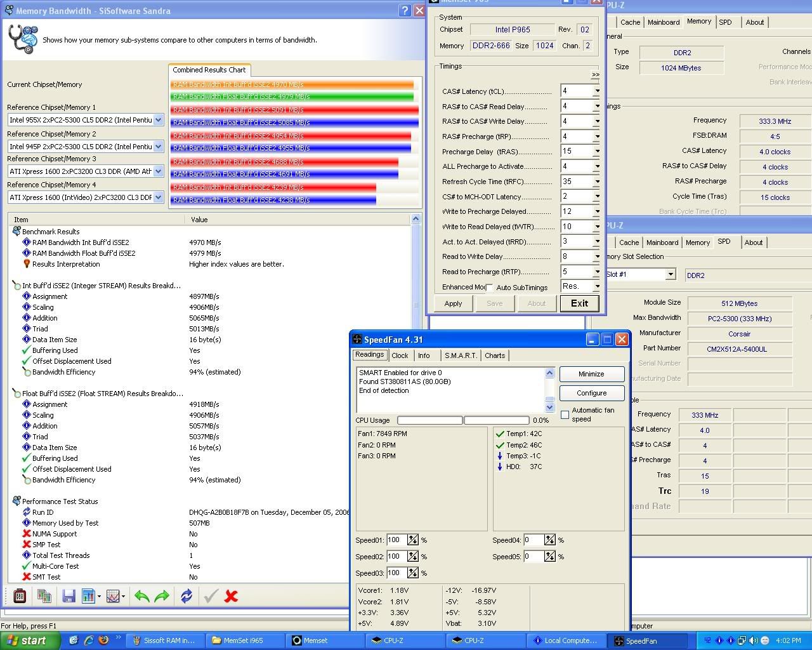Switch to Sissoft RAM taskbar button
Image resolution: width=812 pixels, height=650 pixels.
165,640
